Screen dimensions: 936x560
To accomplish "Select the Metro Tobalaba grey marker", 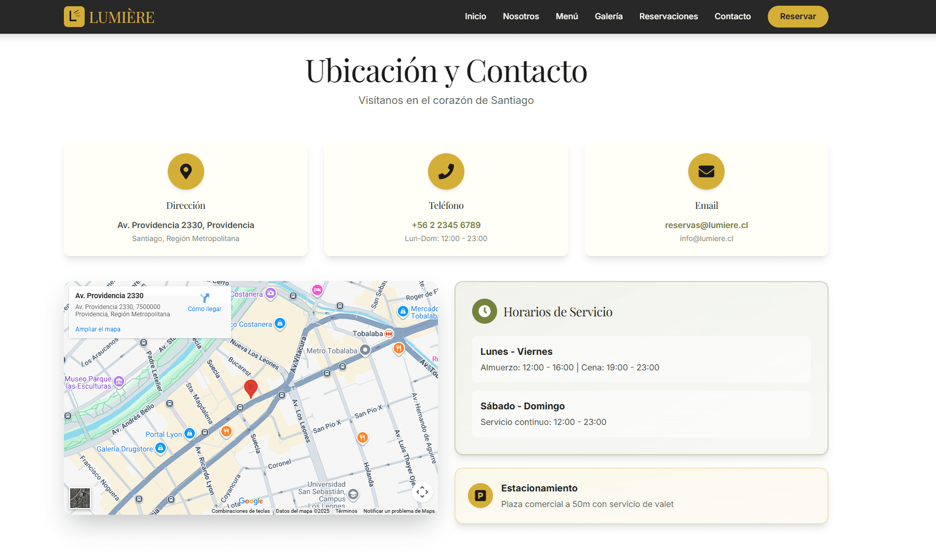I will click(x=365, y=350).
